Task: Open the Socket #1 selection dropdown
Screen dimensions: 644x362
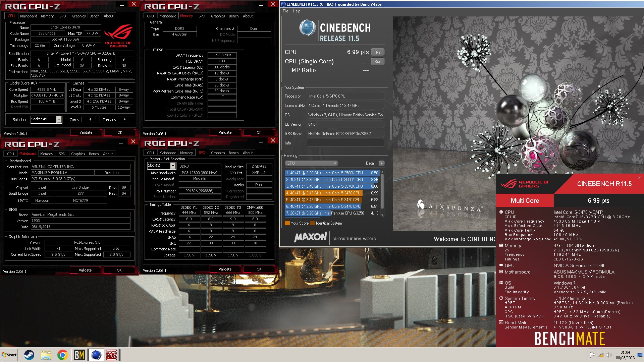Action: point(59,119)
